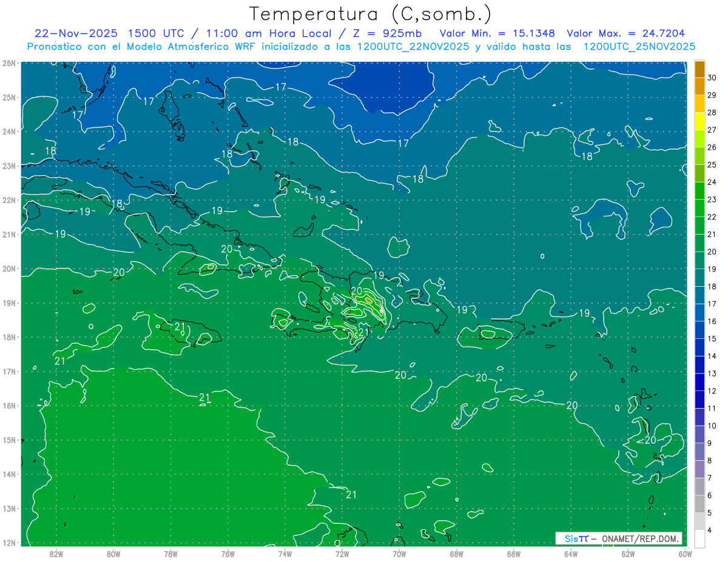Click the 78W longitude axis label
This screenshot has width=728, height=562.
(x=170, y=554)
